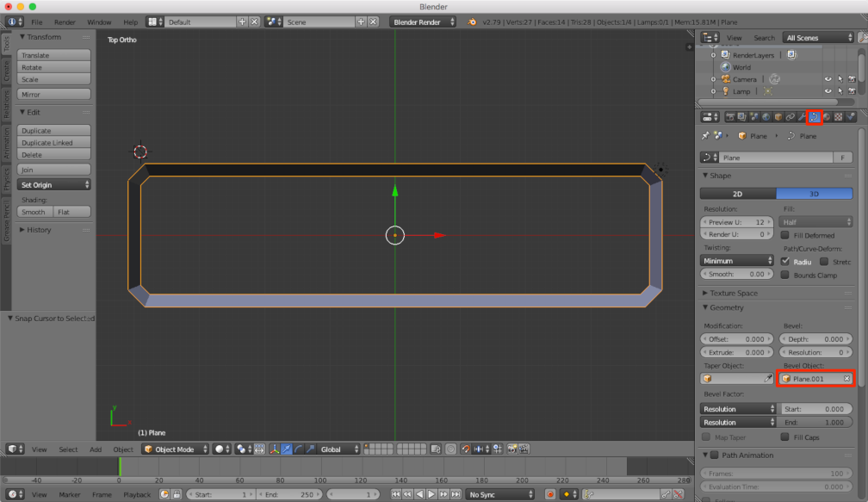
Task: Open the Render menu
Action: pyautogui.click(x=65, y=22)
